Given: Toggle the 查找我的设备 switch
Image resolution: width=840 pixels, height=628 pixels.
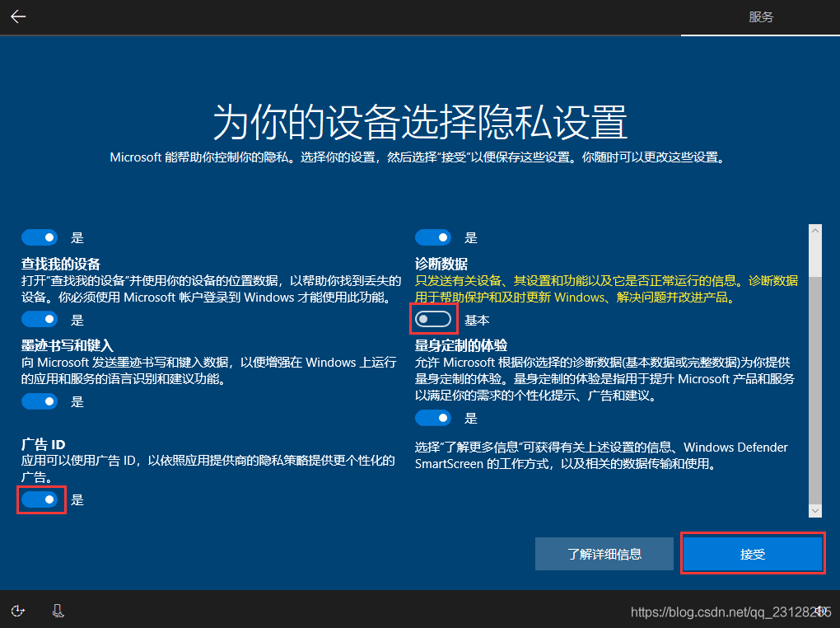Looking at the screenshot, I should click(x=40, y=319).
